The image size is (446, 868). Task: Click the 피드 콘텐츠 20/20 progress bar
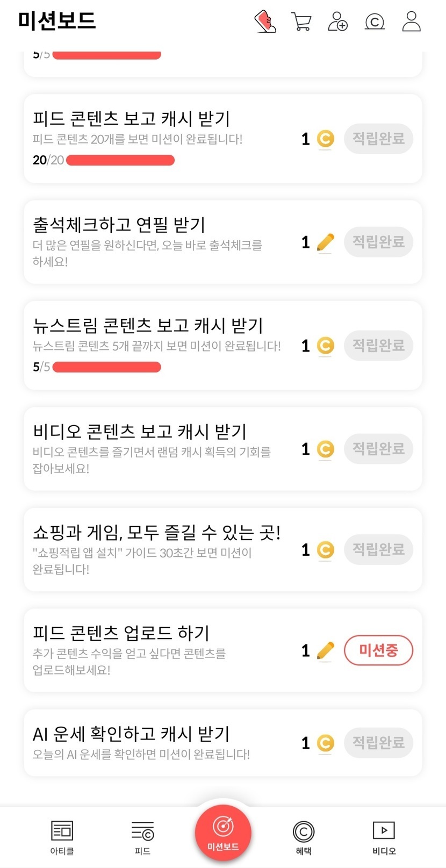pos(120,160)
